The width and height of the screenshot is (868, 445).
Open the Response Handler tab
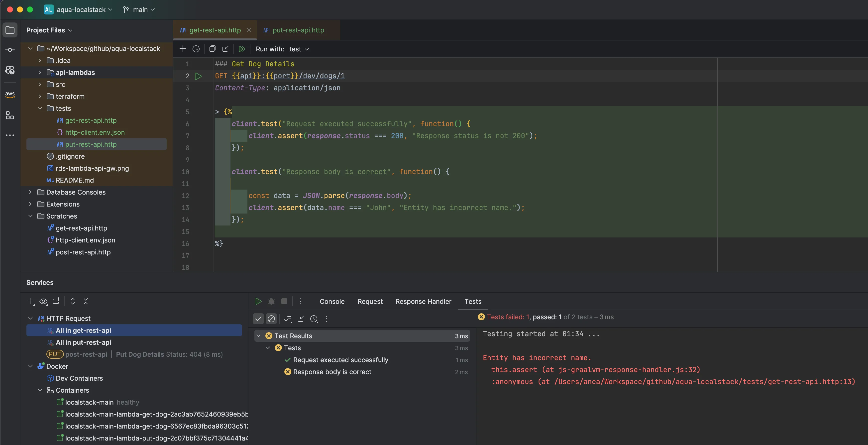click(x=423, y=302)
